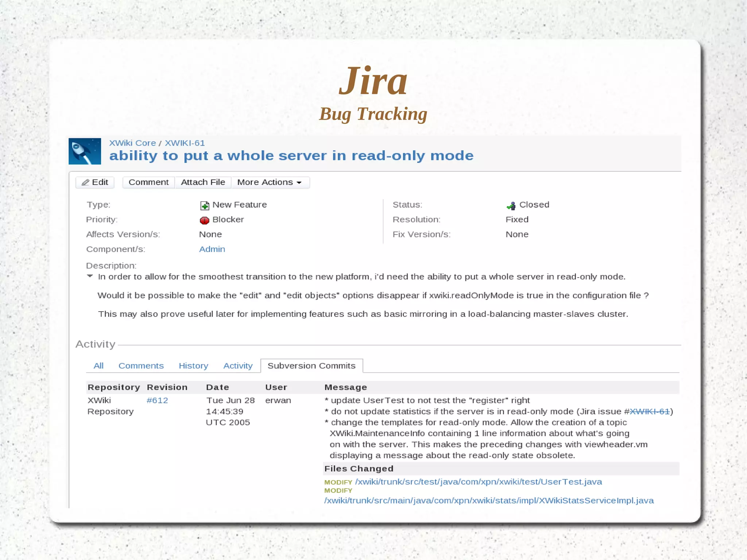The height and width of the screenshot is (560, 747).
Task: Click the 'User' column header
Action: [276, 387]
